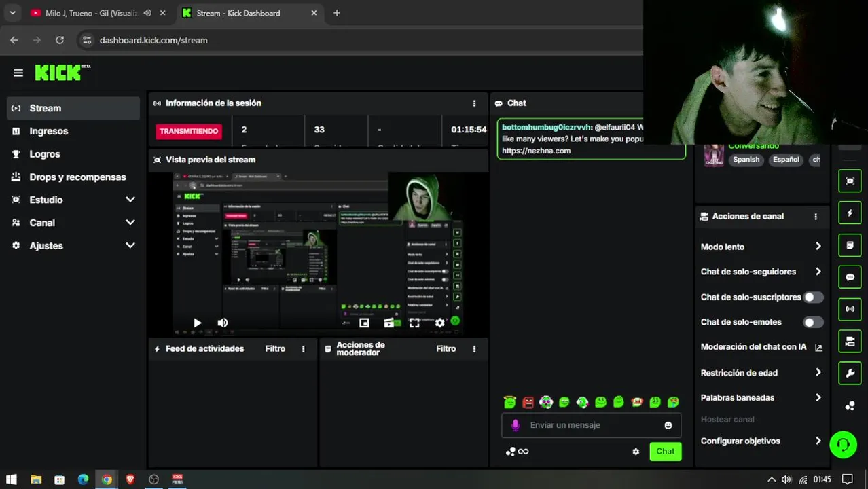Open Chat de solo-seguidores options
The width and height of the screenshot is (868, 489).
coord(761,272)
